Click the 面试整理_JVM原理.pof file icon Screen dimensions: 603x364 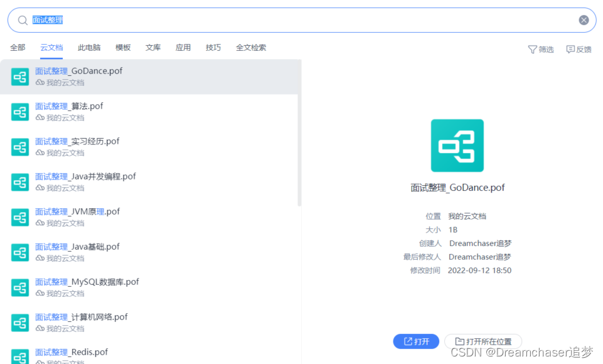(20, 217)
